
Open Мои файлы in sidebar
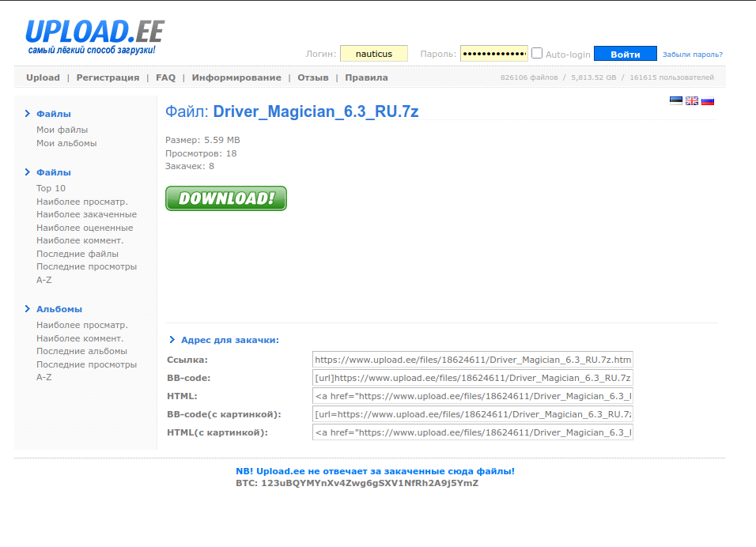tap(62, 130)
